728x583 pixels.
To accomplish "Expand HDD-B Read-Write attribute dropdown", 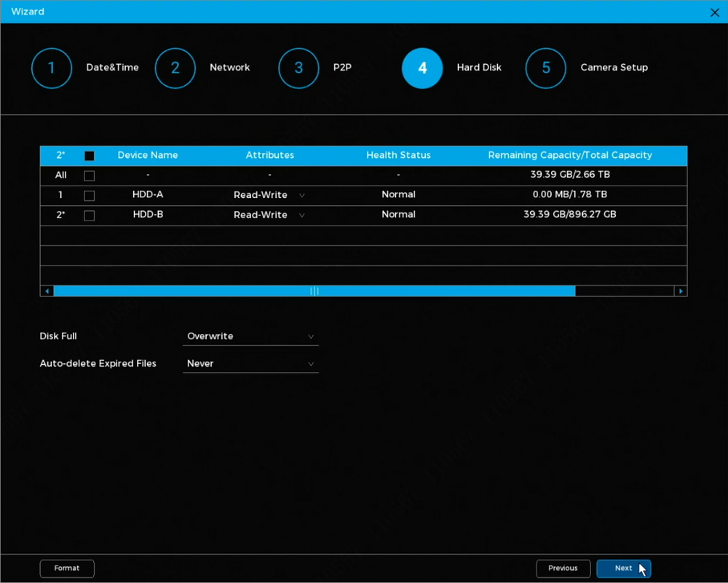I will pyautogui.click(x=269, y=215).
